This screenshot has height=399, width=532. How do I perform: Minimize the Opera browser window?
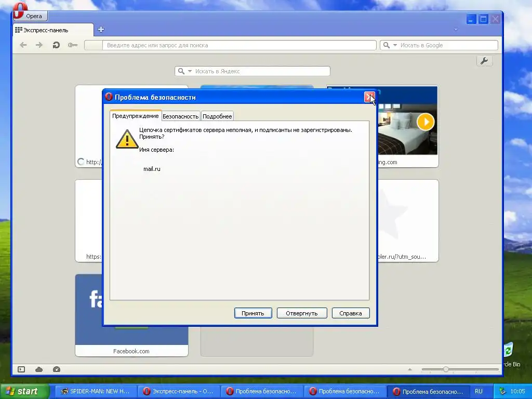point(471,19)
